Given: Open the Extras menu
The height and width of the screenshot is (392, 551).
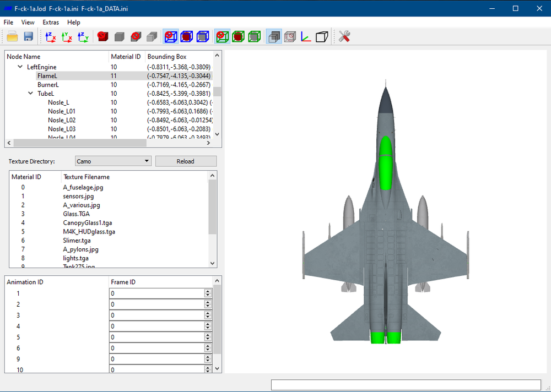Looking at the screenshot, I should 51,22.
